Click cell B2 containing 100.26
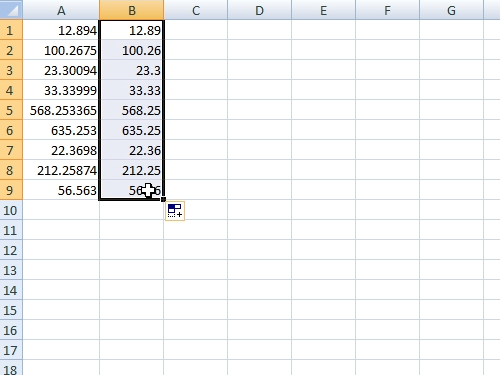This screenshot has width=500, height=375. point(132,50)
